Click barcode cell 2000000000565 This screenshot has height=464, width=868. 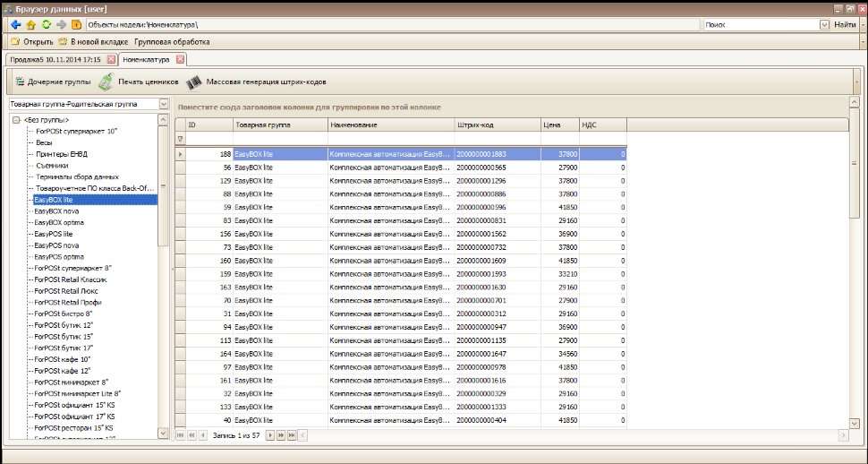498,168
